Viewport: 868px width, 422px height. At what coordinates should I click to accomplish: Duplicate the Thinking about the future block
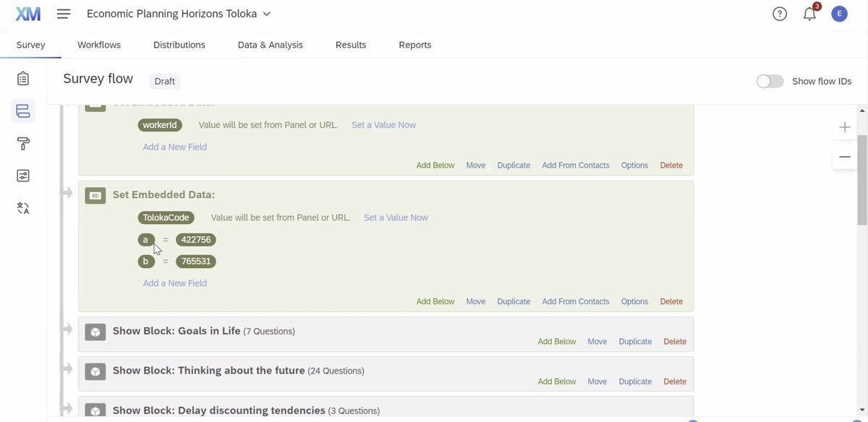[x=635, y=382]
